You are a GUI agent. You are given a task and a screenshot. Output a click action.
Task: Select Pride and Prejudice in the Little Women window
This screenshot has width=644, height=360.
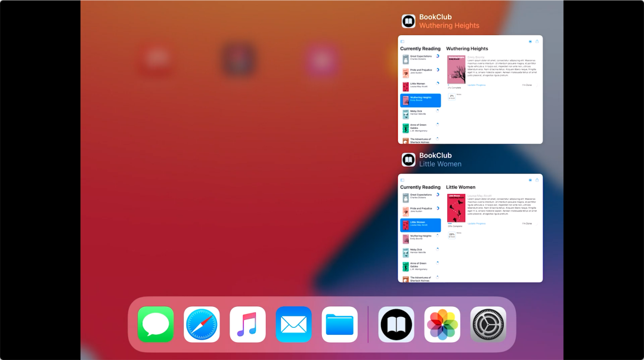coord(420,211)
